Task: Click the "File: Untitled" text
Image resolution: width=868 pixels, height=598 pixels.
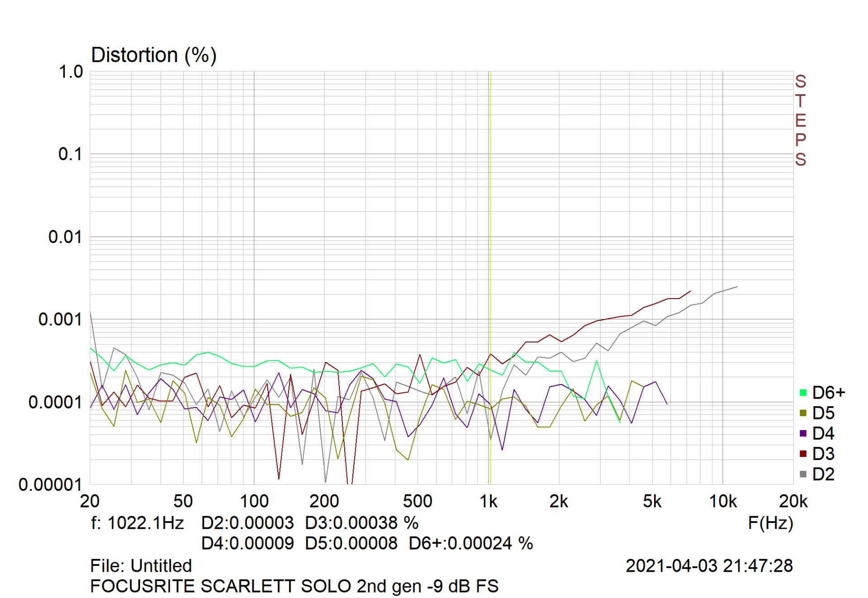Action: [x=141, y=566]
